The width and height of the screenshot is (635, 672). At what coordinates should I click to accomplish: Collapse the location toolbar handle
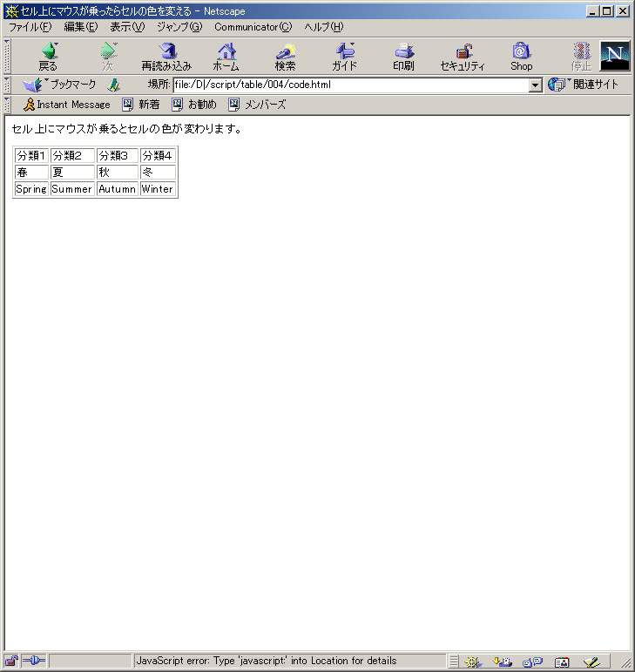(x=7, y=85)
